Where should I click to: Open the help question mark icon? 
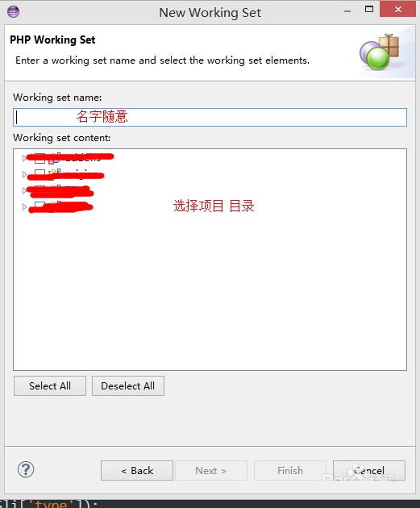pos(26,469)
